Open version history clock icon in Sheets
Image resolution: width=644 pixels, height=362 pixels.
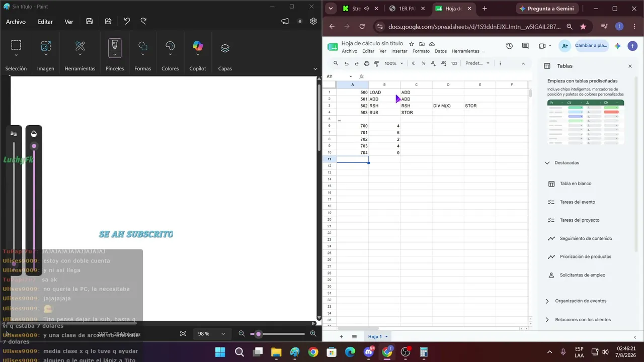point(509,46)
